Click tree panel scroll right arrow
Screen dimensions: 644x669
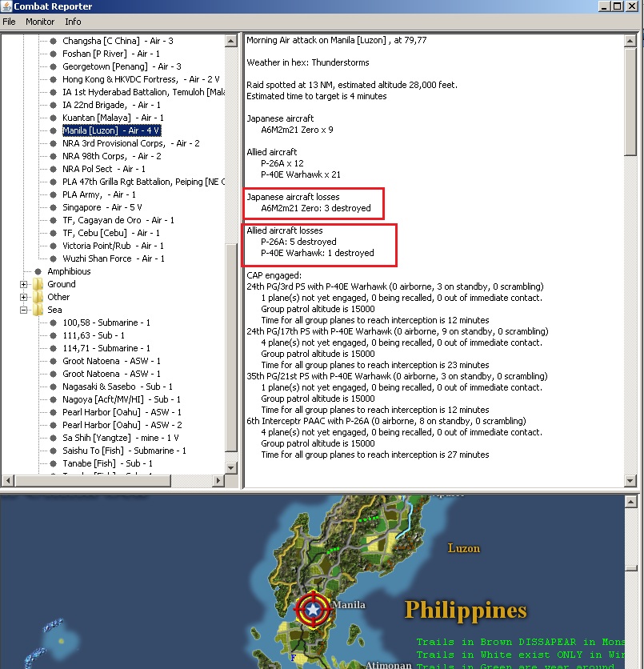pyautogui.click(x=218, y=480)
